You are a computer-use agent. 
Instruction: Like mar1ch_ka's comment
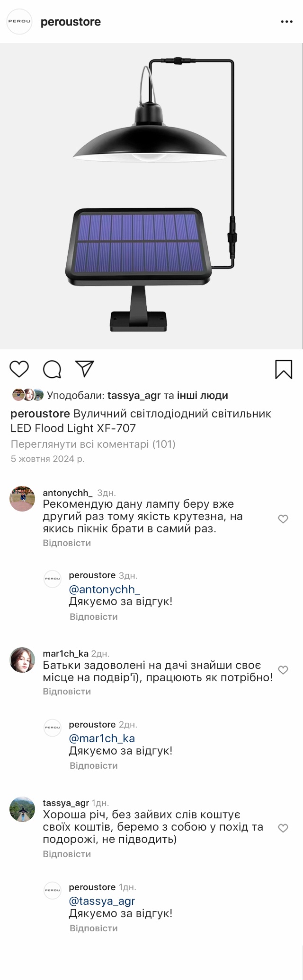coord(283,670)
